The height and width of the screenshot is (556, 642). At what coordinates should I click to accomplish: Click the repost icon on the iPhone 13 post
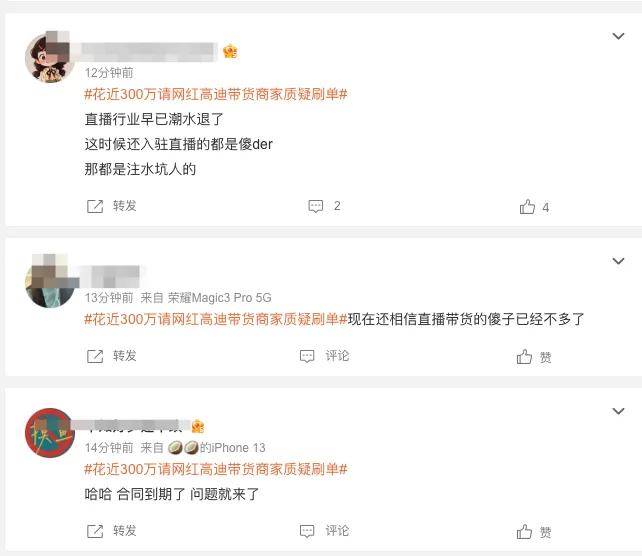[x=95, y=531]
